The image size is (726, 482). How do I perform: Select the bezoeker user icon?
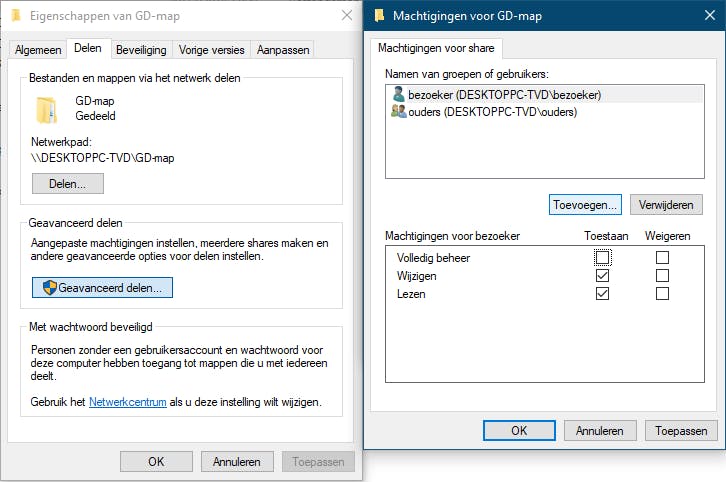(x=398, y=94)
